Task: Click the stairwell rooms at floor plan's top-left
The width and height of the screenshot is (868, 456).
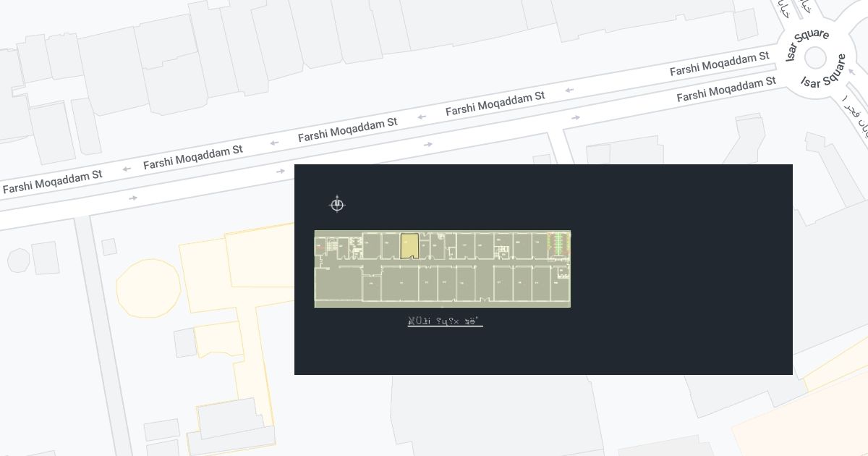Action: (x=334, y=245)
